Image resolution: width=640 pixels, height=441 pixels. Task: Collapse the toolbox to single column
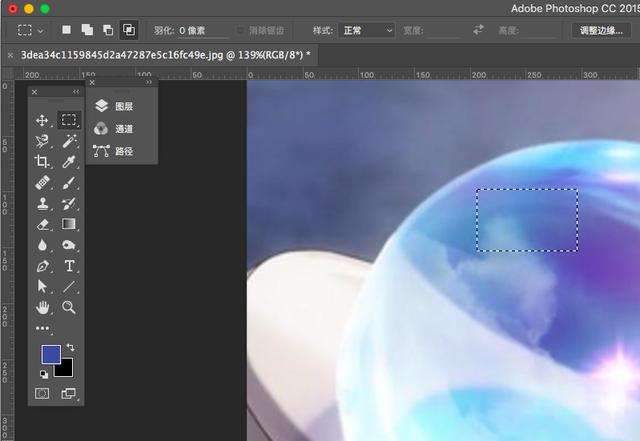76,92
